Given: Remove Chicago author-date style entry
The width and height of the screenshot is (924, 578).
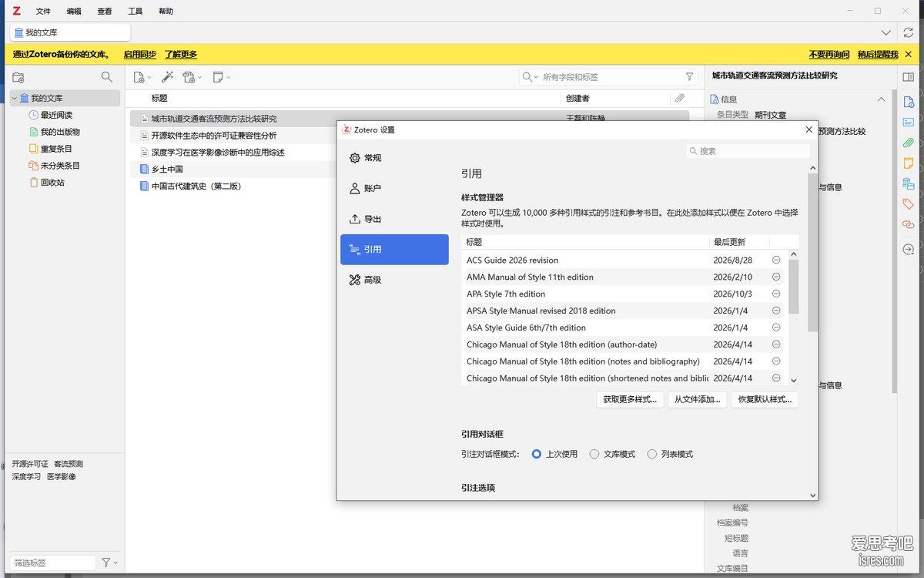Looking at the screenshot, I should coord(776,344).
